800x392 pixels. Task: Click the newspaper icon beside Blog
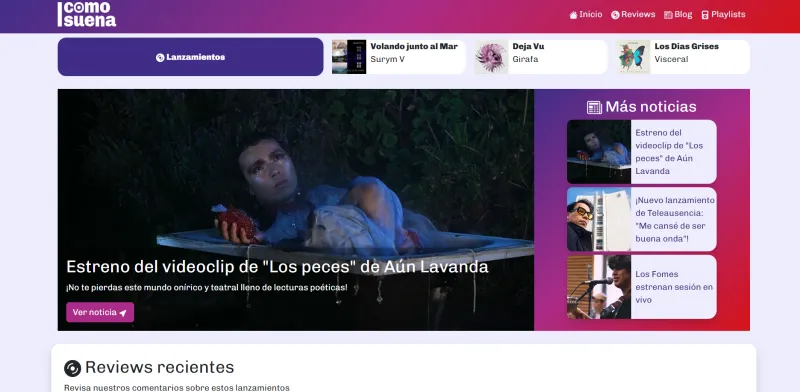[x=668, y=15]
